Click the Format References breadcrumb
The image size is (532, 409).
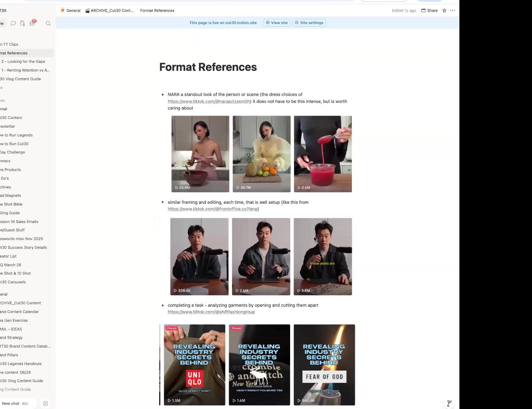157,10
